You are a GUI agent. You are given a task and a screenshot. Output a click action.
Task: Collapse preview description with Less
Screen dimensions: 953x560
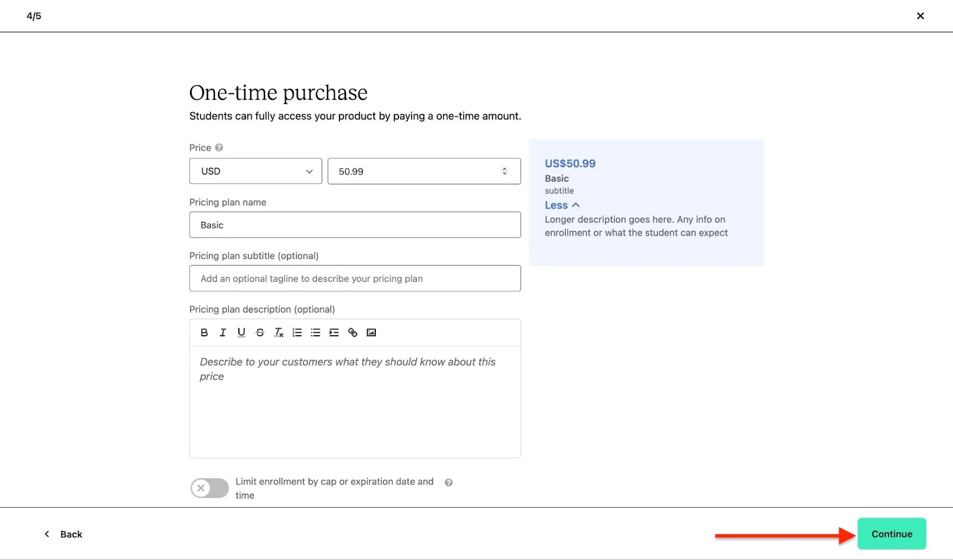562,205
